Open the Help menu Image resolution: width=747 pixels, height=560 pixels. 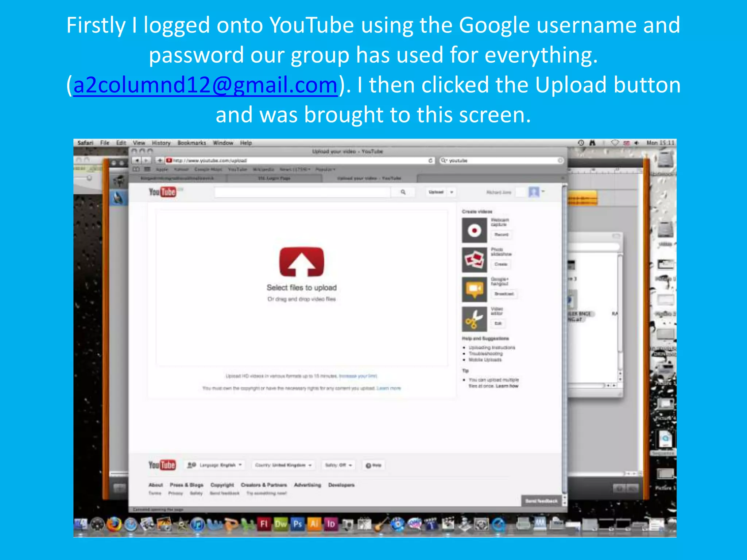coord(246,143)
